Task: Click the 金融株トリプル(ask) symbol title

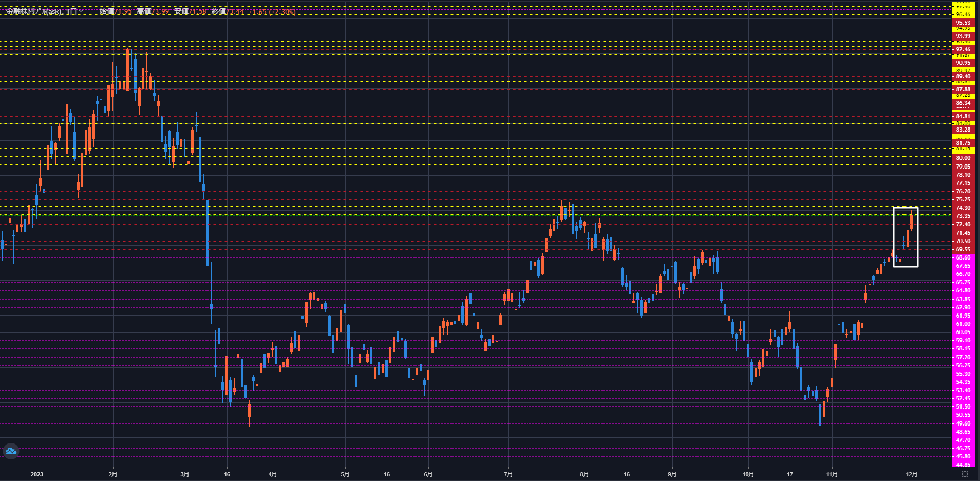Action: click(34, 11)
